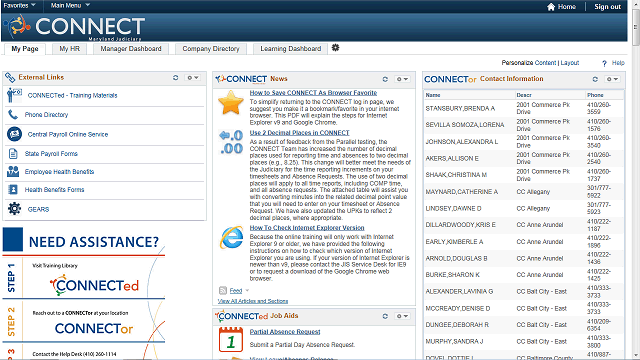
Task: Refresh the Job Aids pagelet
Action: point(385,316)
